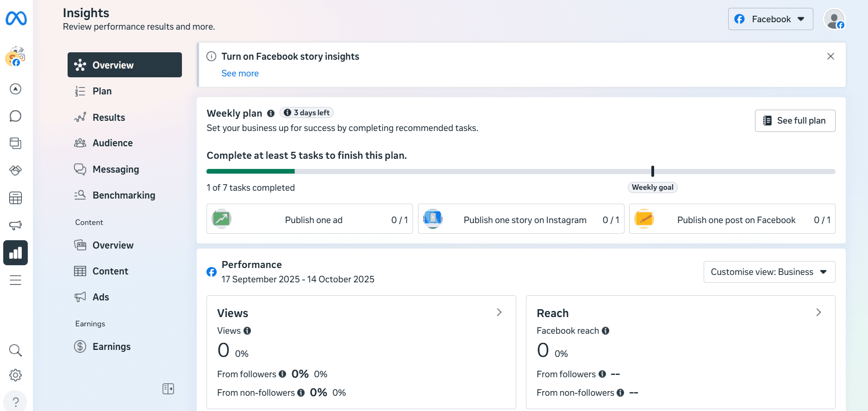
Task: Click the See more link
Action: point(240,74)
